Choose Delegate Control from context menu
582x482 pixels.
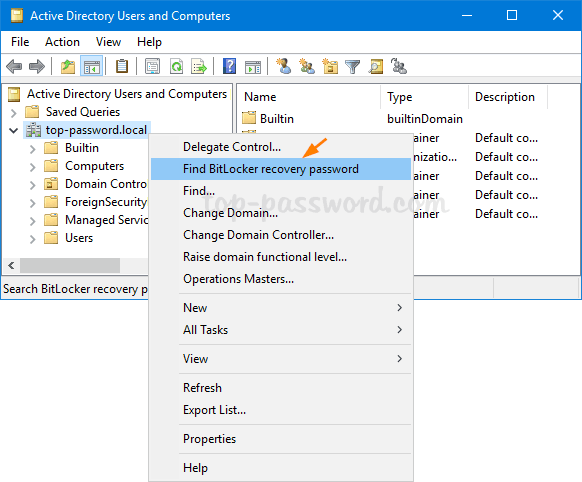(232, 147)
